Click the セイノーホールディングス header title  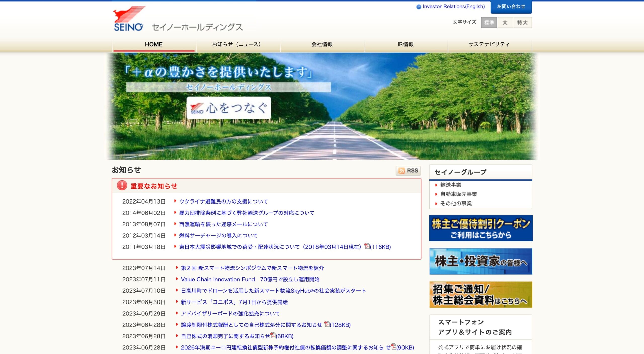(197, 27)
